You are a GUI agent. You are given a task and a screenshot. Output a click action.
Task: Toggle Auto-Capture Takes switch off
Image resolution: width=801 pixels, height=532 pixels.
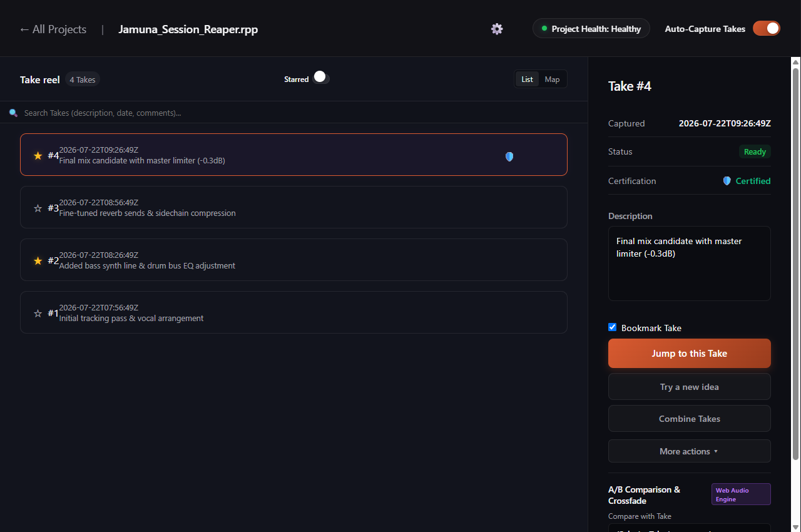767,28
